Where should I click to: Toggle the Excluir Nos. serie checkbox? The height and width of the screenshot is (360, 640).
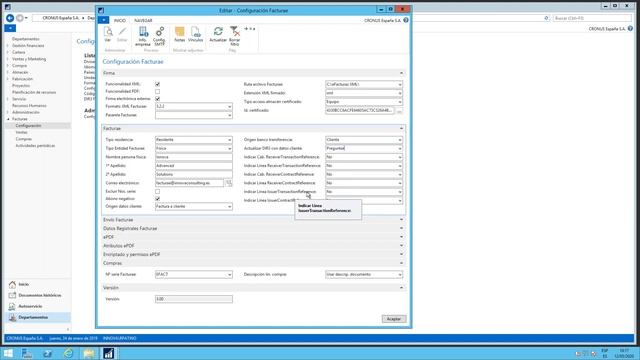tap(158, 191)
